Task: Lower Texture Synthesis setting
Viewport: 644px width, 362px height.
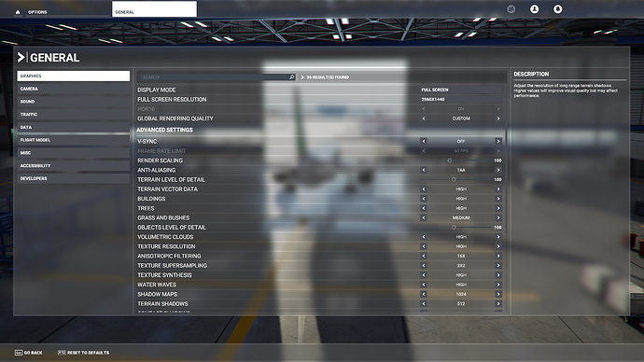Action: coord(424,275)
